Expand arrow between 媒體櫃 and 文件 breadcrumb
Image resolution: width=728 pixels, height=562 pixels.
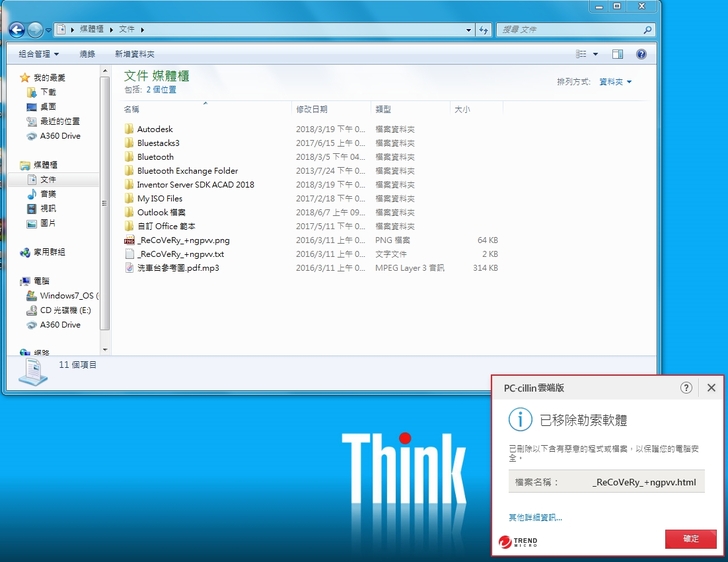pos(111,30)
